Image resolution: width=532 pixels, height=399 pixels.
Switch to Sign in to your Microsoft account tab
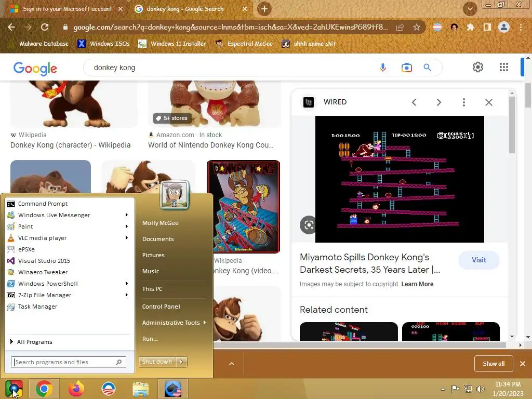pyautogui.click(x=67, y=9)
